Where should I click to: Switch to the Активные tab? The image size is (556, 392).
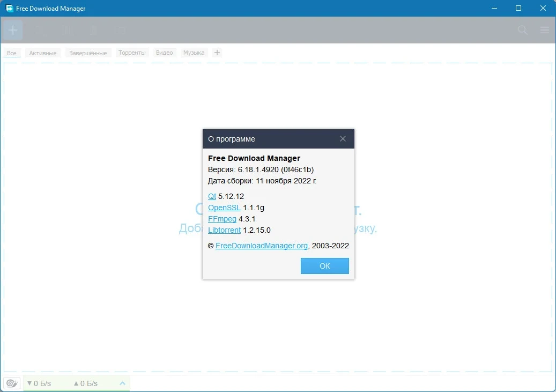point(43,53)
